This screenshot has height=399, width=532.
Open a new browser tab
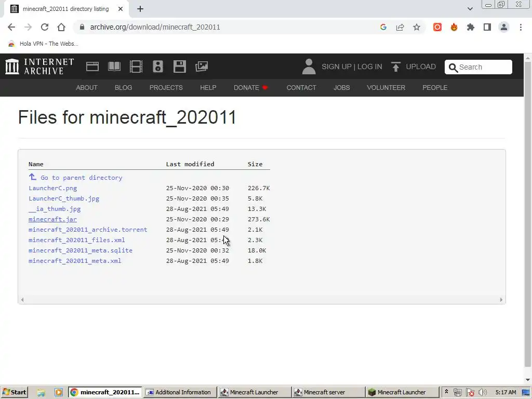(x=140, y=9)
